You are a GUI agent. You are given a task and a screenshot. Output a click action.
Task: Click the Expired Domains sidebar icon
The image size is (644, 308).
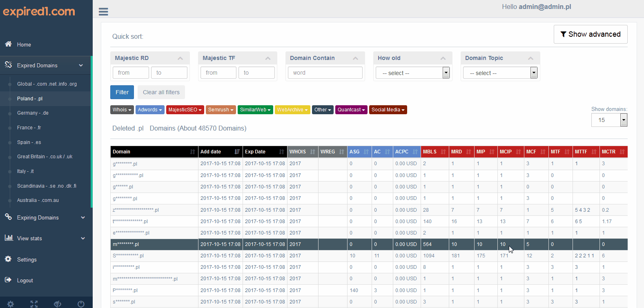[x=8, y=65]
